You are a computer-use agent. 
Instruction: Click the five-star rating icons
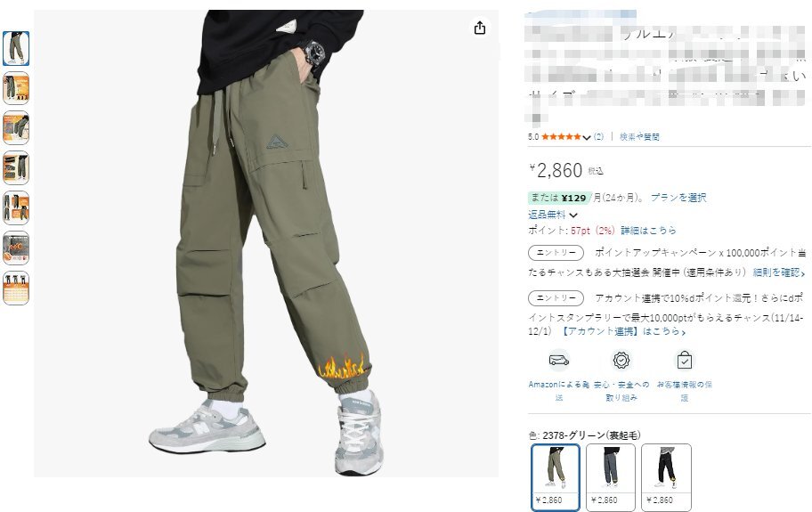(x=561, y=136)
